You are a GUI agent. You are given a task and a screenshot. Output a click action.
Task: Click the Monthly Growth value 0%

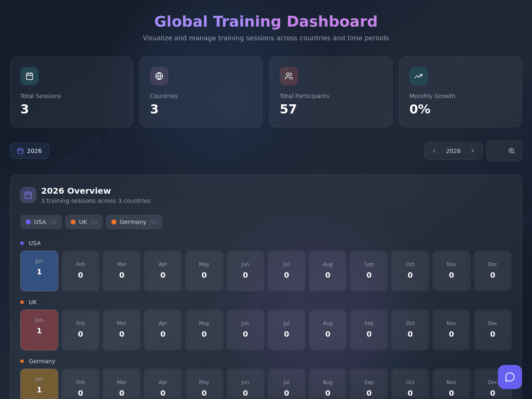pos(420,109)
